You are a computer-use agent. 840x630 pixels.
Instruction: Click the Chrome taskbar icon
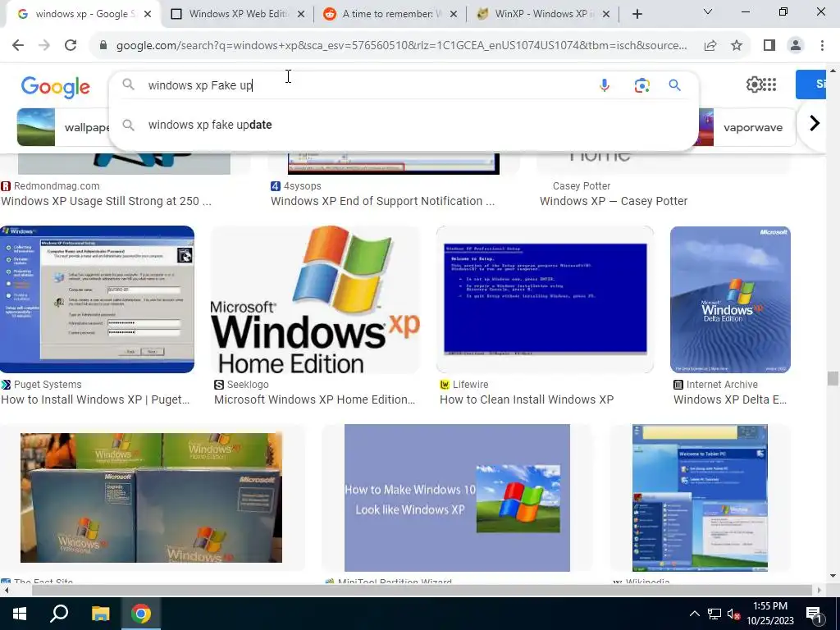click(141, 614)
